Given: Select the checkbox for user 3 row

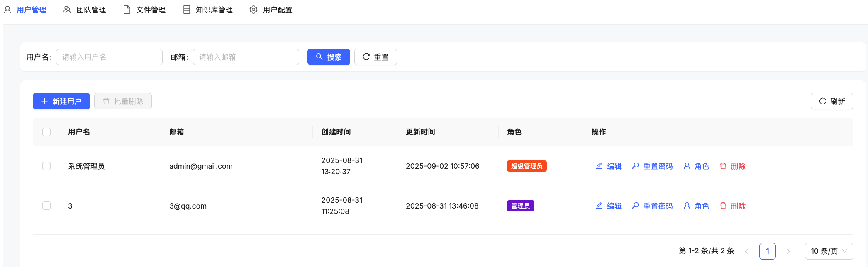Looking at the screenshot, I should (x=46, y=206).
